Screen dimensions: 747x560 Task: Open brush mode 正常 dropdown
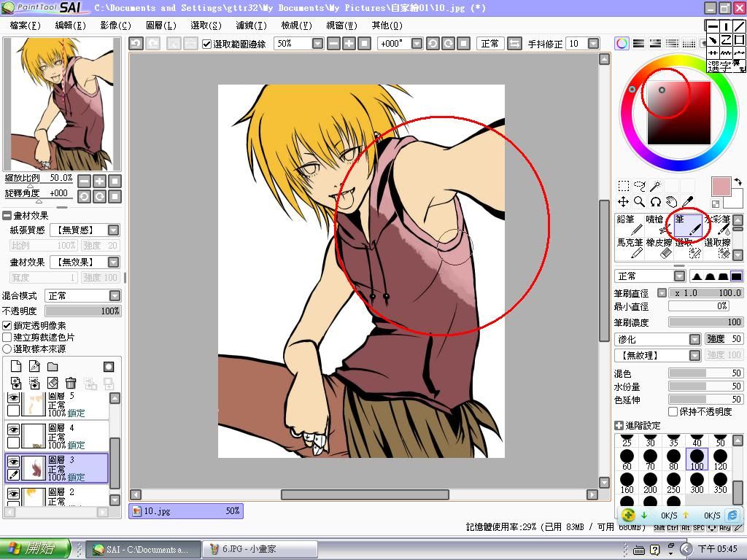679,276
